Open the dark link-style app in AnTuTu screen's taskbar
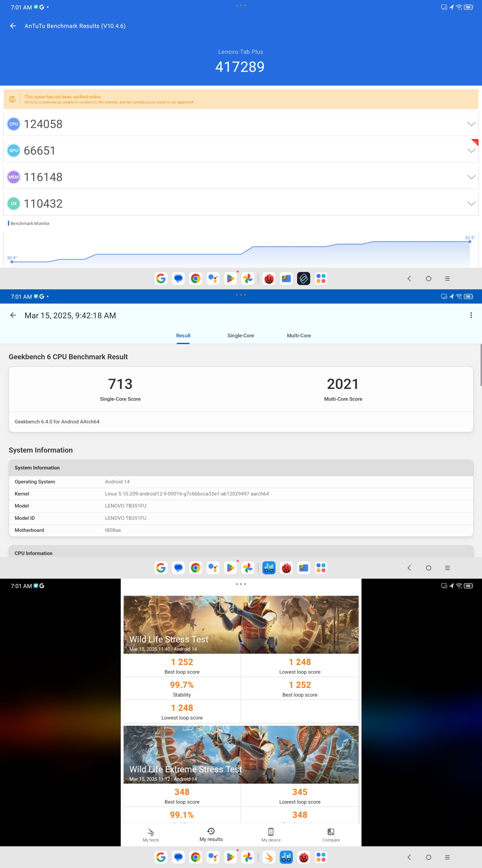482x868 pixels. click(304, 278)
